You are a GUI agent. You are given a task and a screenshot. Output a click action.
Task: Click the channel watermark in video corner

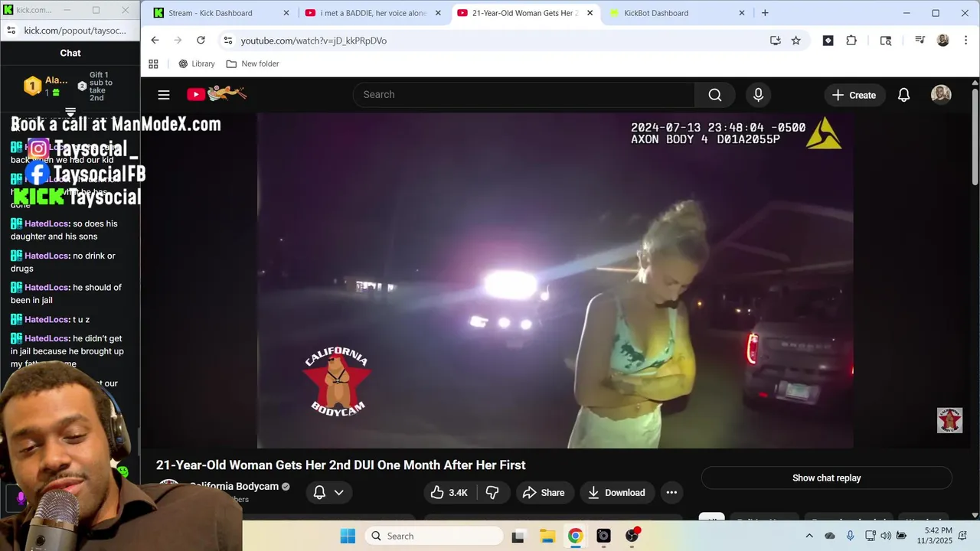click(x=949, y=420)
